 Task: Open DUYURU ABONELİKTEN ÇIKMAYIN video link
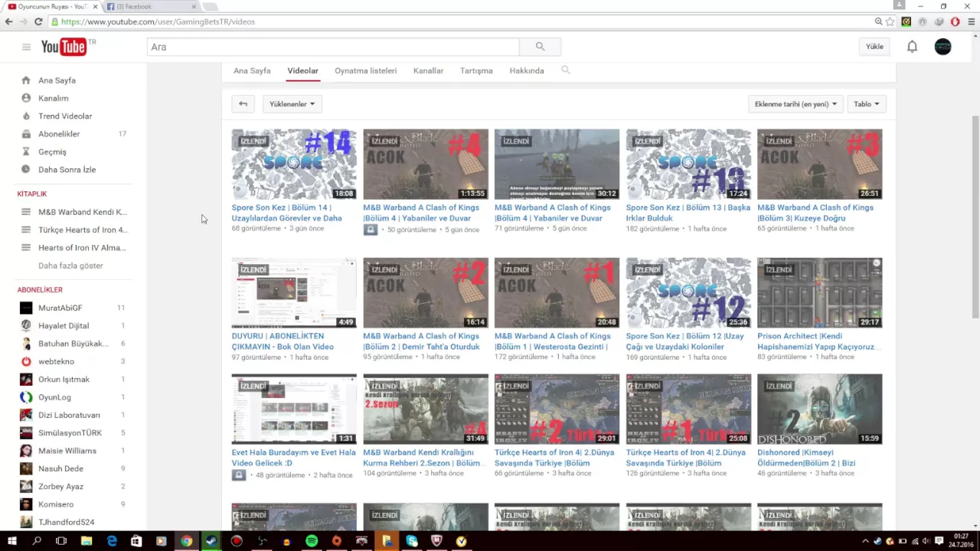[283, 341]
